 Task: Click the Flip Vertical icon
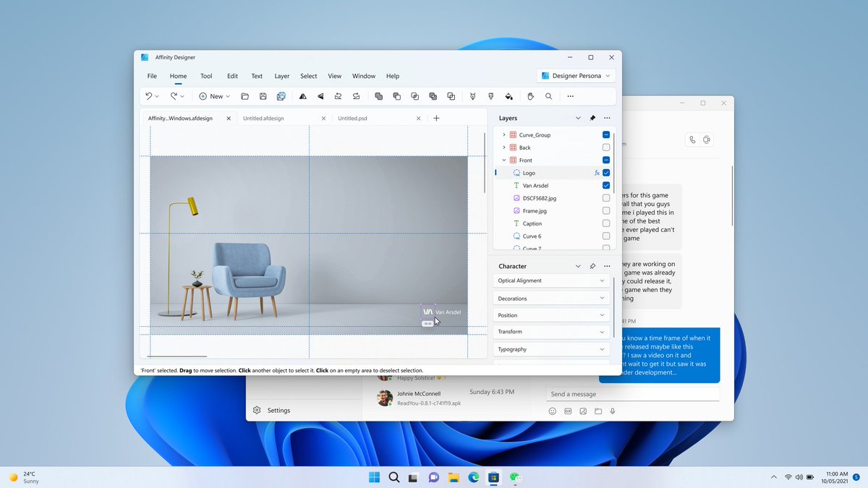pyautogui.click(x=319, y=95)
